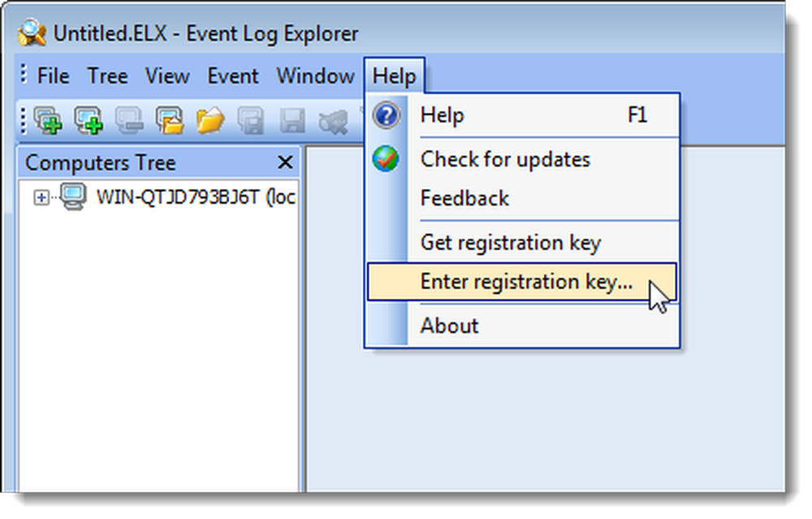Open the Event menu
This screenshot has height=519, width=812.
(x=232, y=76)
